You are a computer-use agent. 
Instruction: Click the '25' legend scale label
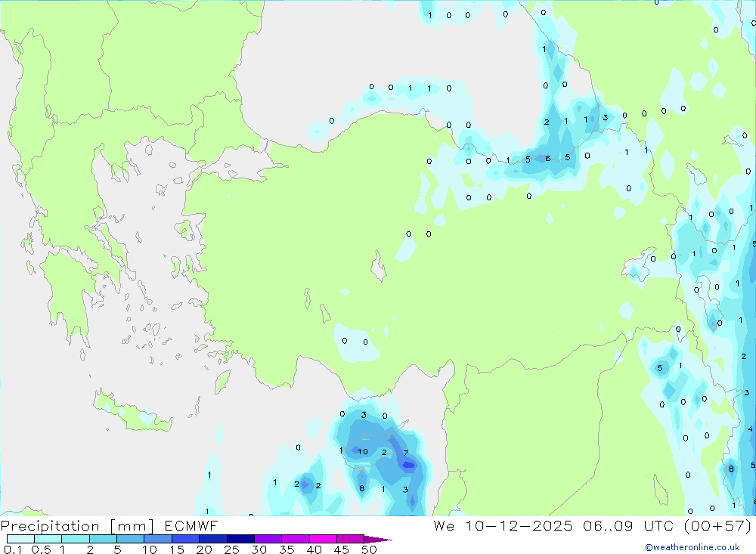click(231, 549)
